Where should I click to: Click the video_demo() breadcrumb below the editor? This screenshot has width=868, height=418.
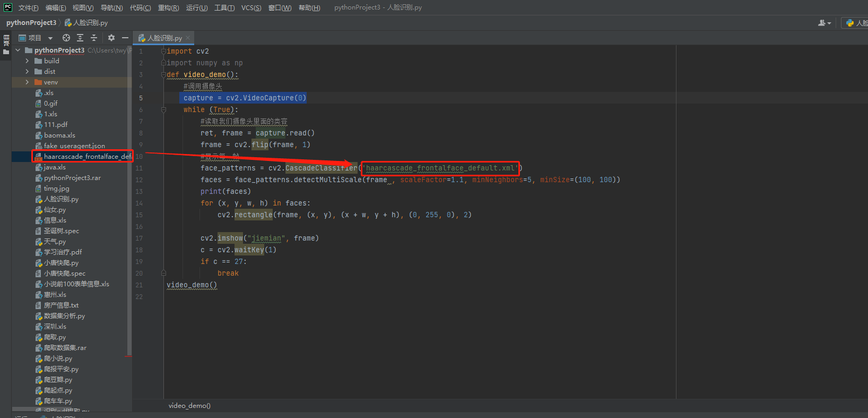[189, 405]
